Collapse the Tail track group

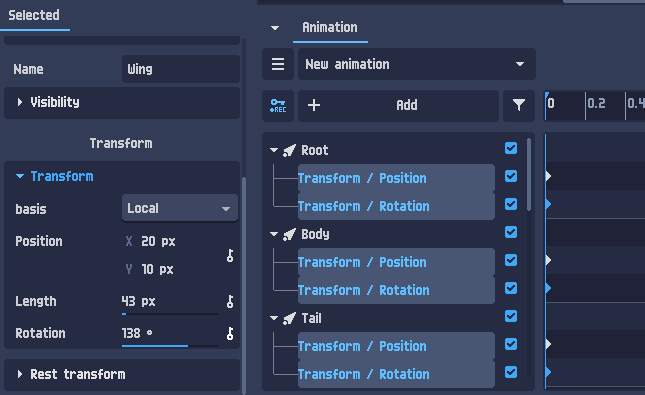tap(274, 318)
